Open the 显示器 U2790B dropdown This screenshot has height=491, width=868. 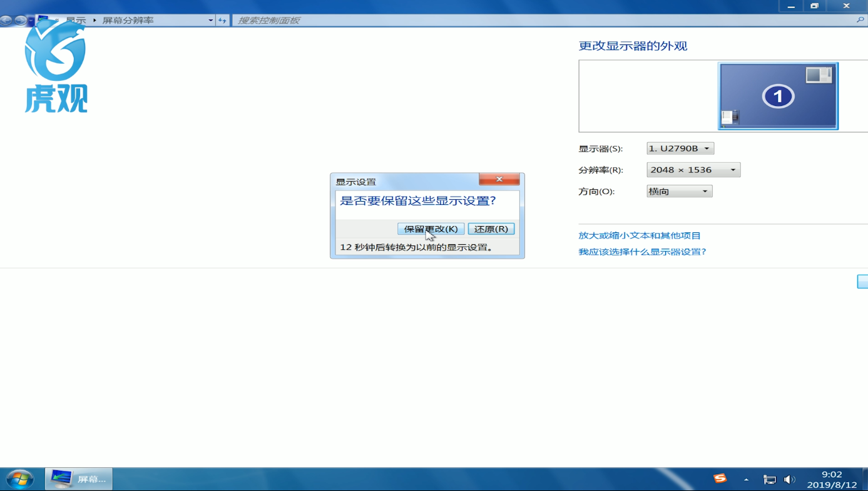pyautogui.click(x=680, y=148)
